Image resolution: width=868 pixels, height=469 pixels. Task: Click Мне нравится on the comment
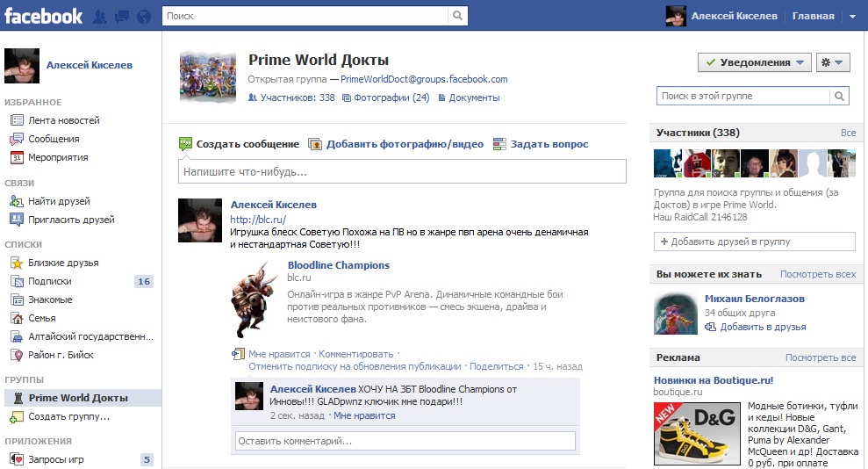[364, 415]
